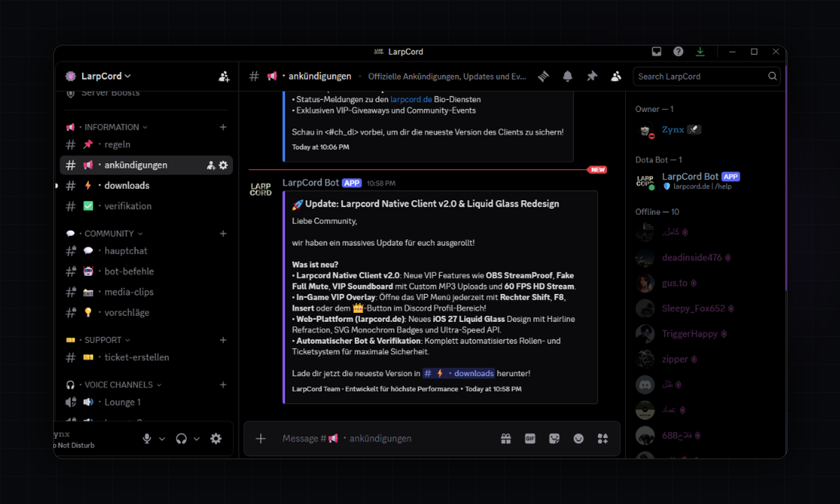Create channel in VOICE CHANNELS with plus
The image size is (840, 504).
pyautogui.click(x=223, y=385)
